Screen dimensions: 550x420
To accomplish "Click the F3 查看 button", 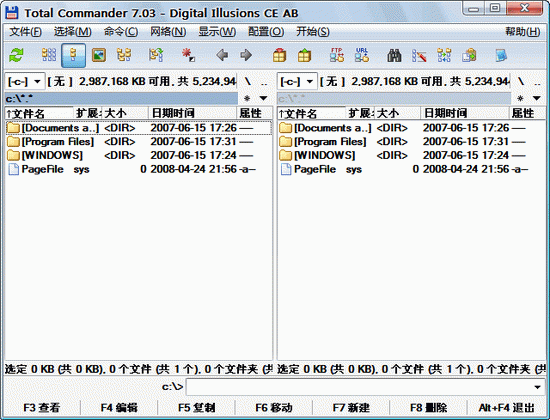I will tap(42, 408).
